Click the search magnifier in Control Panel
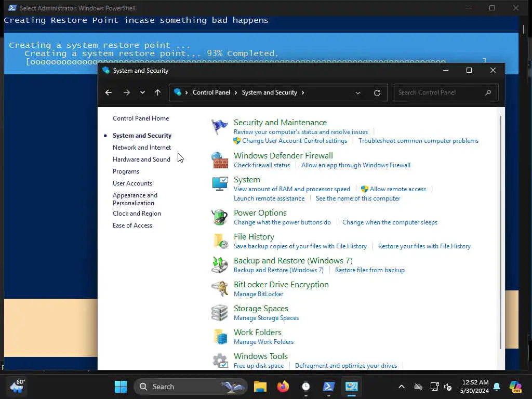Image resolution: width=532 pixels, height=399 pixels. click(488, 92)
